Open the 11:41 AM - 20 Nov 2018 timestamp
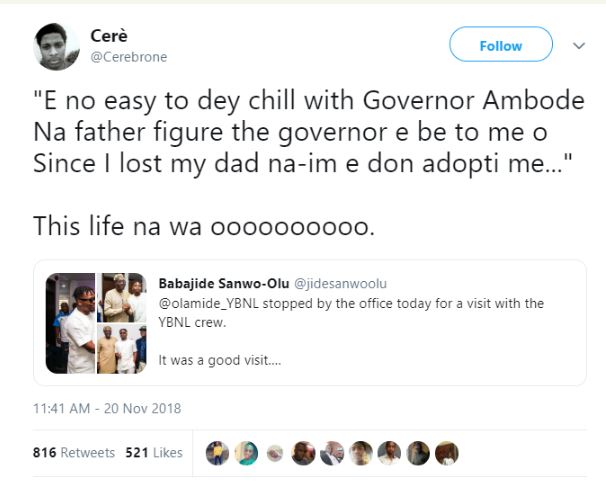 click(x=107, y=408)
